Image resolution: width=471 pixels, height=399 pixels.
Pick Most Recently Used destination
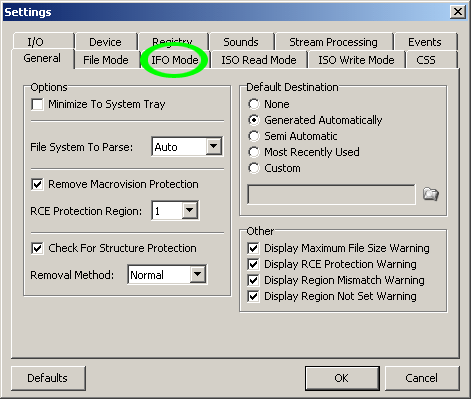(x=254, y=152)
